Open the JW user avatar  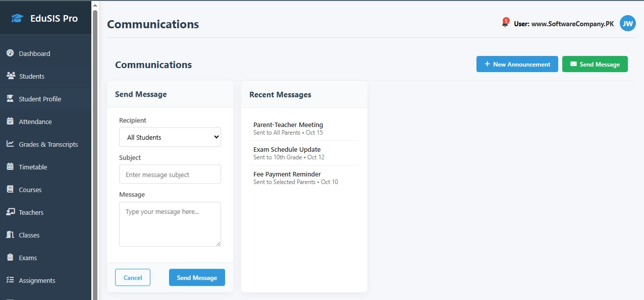point(627,23)
